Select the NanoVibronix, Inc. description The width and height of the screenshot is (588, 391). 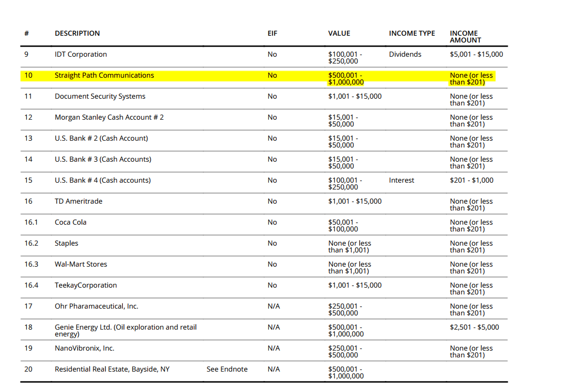(85, 348)
